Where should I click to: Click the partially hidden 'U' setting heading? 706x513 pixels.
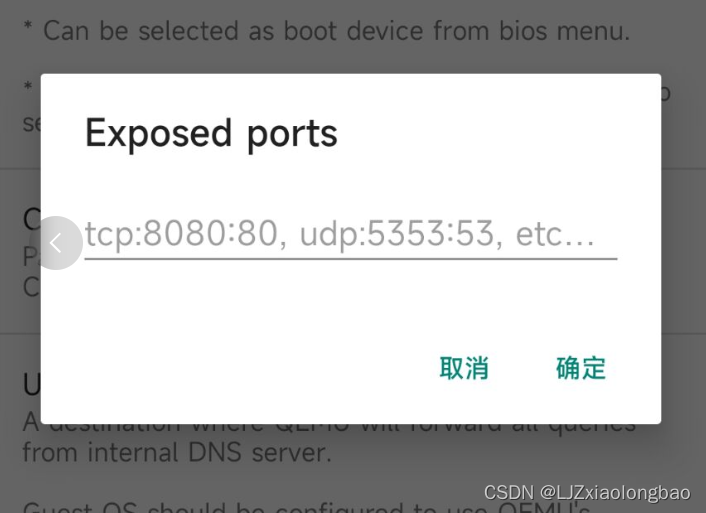point(32,385)
